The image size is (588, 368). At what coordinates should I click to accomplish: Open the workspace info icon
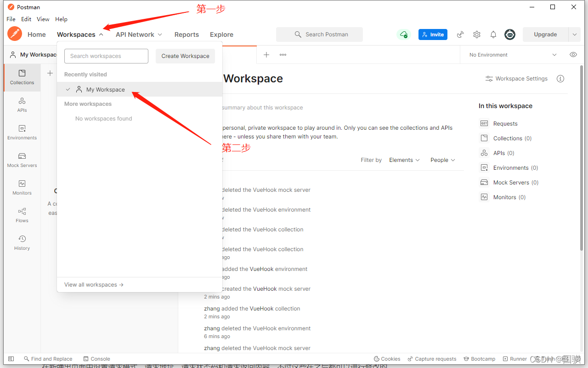(560, 79)
